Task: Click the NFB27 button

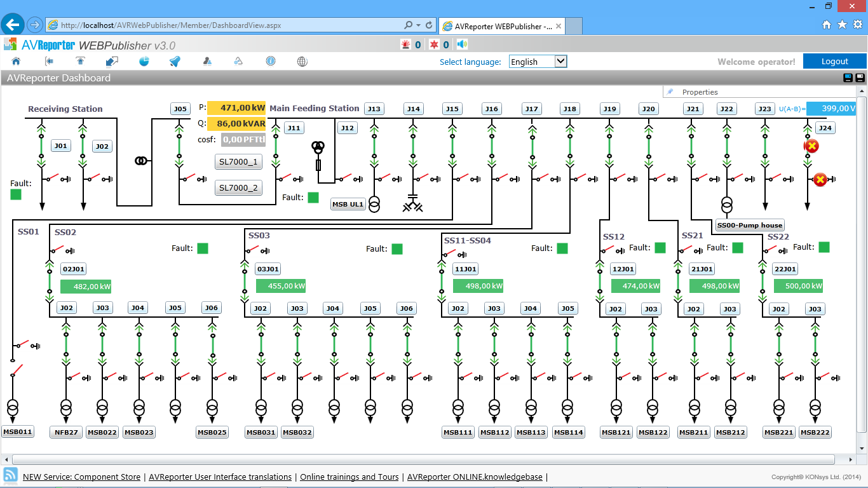Action: point(66,432)
